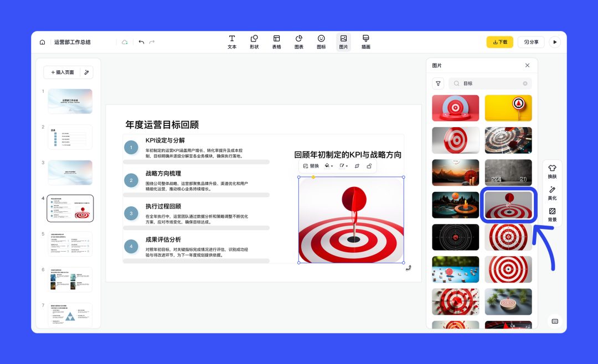Toggle the filter icon in the 图片 panel
This screenshot has width=598, height=364.
pyautogui.click(x=438, y=83)
